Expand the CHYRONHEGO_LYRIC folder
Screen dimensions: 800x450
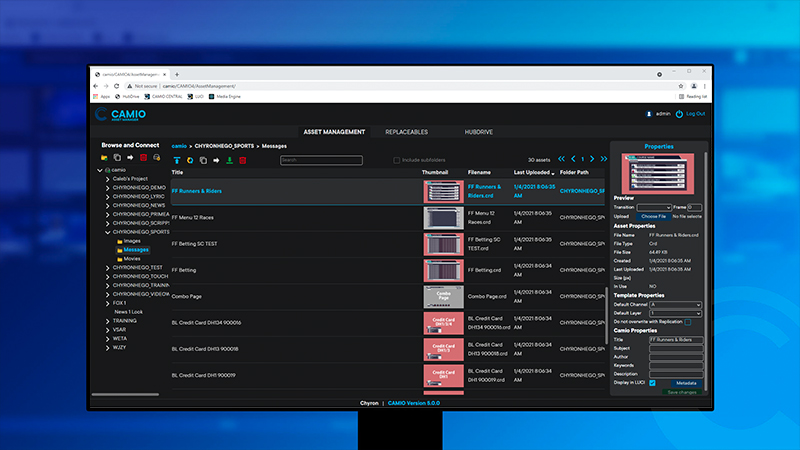click(108, 196)
